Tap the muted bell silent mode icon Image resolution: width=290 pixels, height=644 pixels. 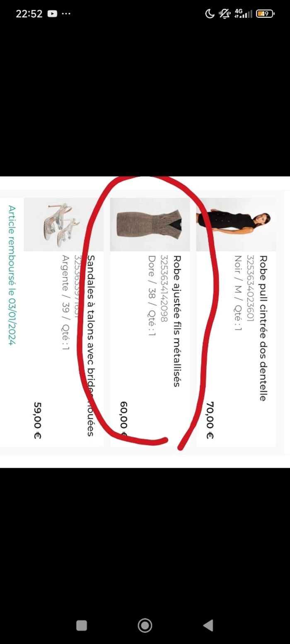[225, 14]
